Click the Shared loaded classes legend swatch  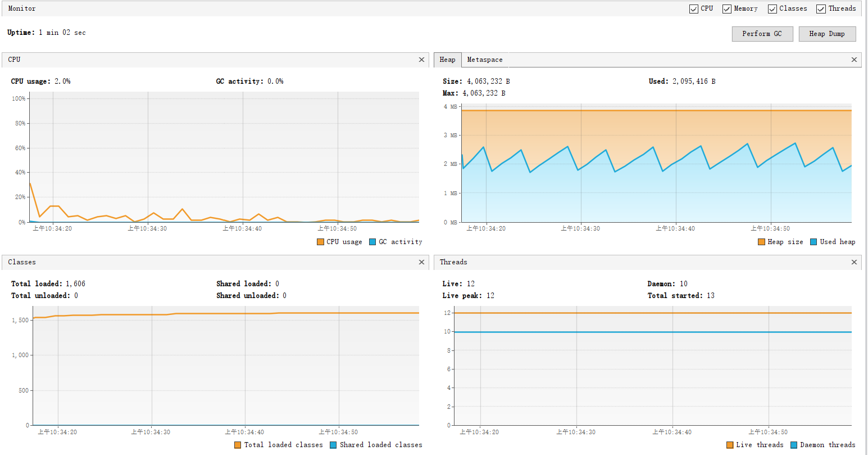(x=333, y=445)
